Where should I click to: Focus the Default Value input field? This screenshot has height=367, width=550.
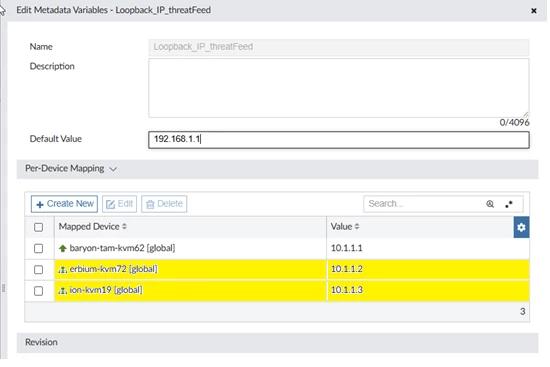point(338,140)
